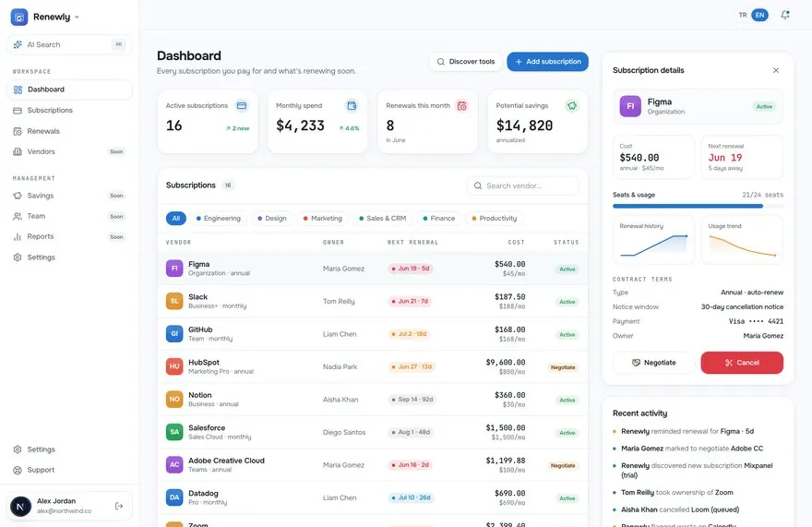Open the Usage trend chart
812x527 pixels.
coord(742,240)
